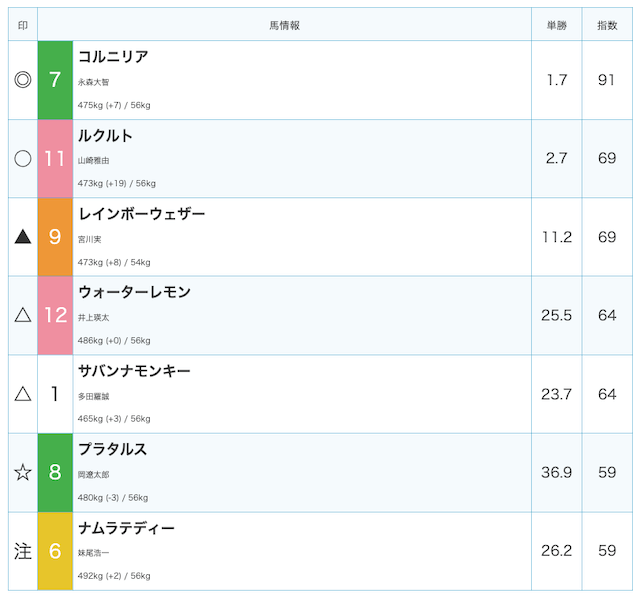Select the orange number 9 badge
Image resolution: width=640 pixels, height=597 pixels.
click(x=55, y=237)
